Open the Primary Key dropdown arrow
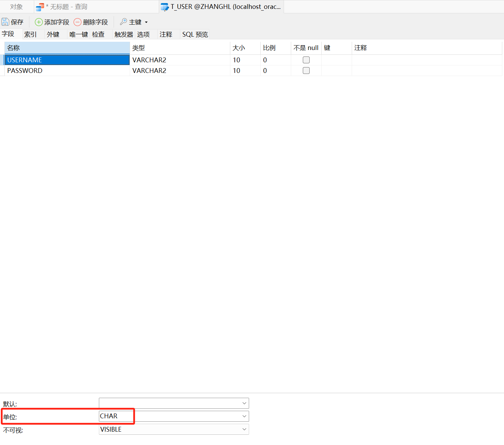Screen dimensions: 504x445 [146, 22]
